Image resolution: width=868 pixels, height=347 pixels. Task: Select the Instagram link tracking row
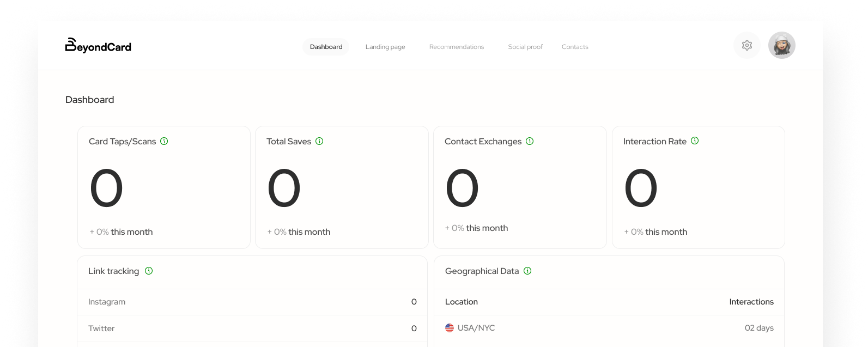coord(252,302)
